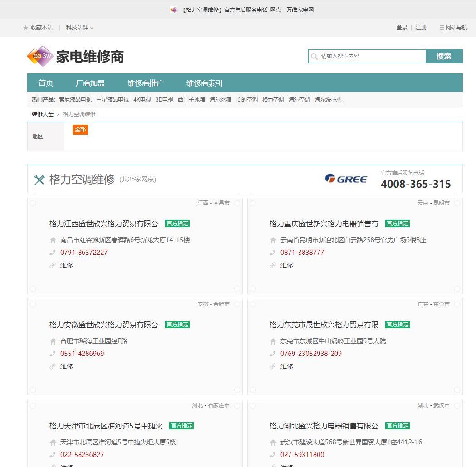Click hot product 西门子冰箱
The width and height of the screenshot is (476, 467).
pos(191,99)
